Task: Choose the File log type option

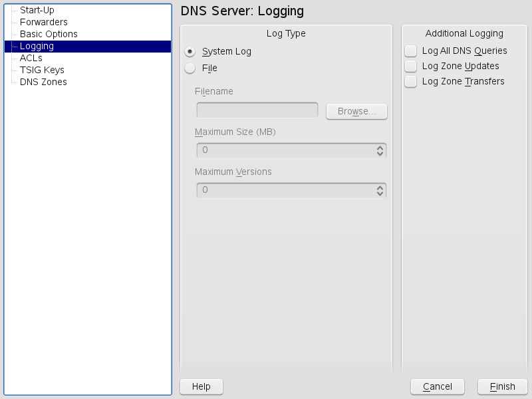Action: tap(190, 68)
